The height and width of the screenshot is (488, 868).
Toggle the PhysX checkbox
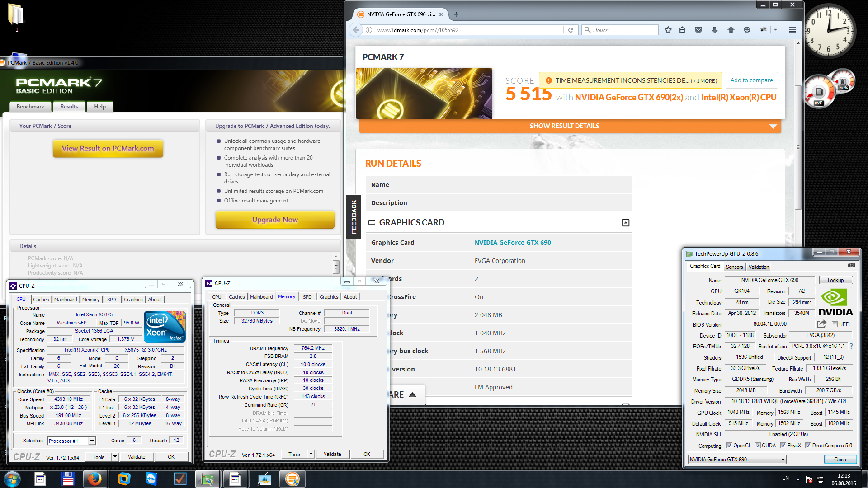(x=783, y=446)
